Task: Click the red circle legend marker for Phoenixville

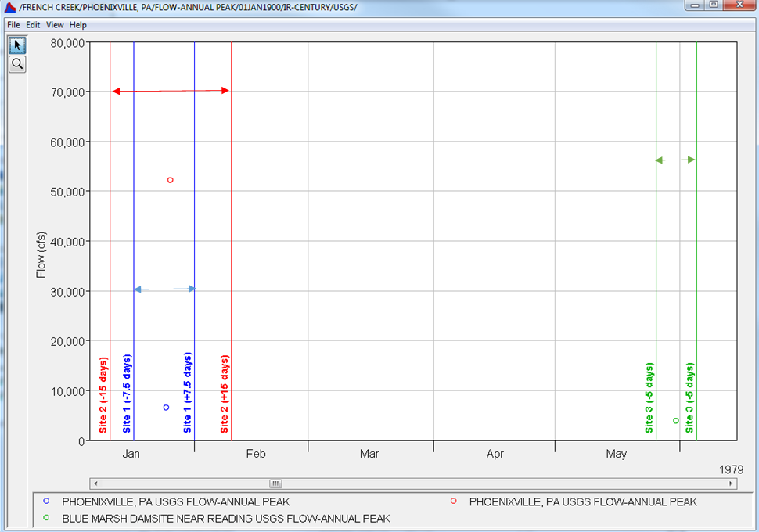Action: tap(454, 501)
